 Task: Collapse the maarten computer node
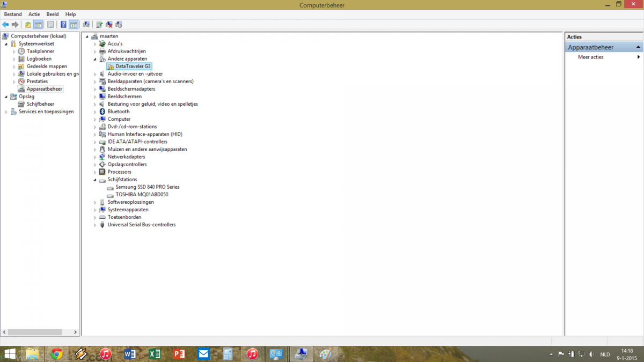click(x=87, y=36)
